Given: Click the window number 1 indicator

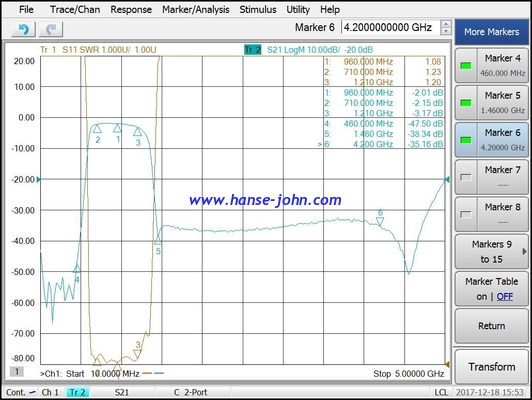Looking at the screenshot, I should point(17,372).
